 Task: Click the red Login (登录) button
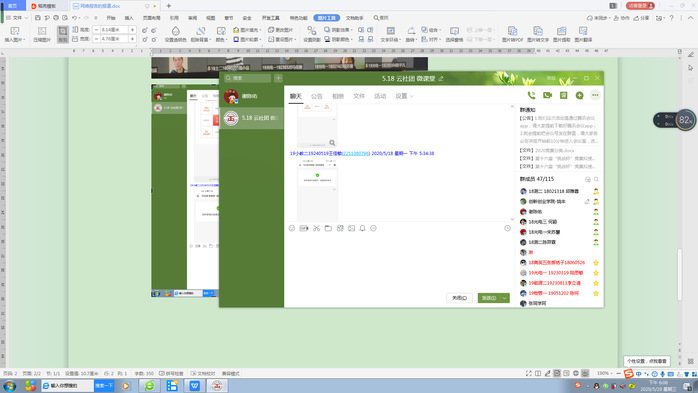(640, 6)
